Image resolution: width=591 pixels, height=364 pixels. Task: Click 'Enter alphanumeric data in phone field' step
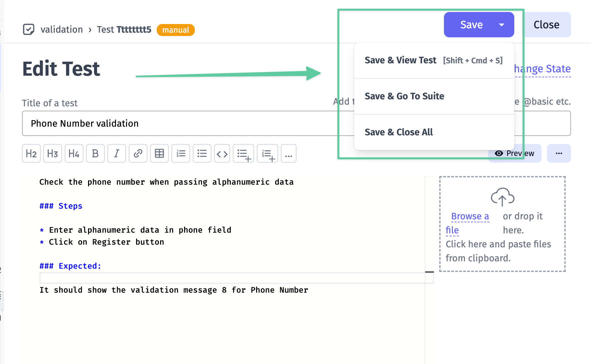140,230
